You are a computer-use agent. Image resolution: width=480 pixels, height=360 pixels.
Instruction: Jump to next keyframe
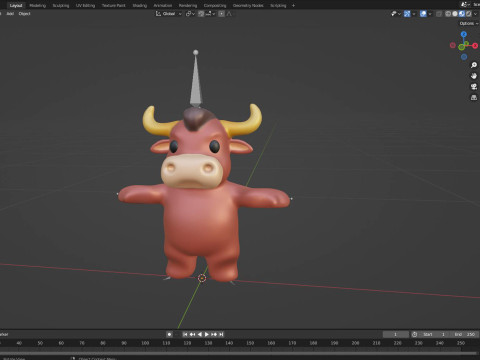point(214,334)
